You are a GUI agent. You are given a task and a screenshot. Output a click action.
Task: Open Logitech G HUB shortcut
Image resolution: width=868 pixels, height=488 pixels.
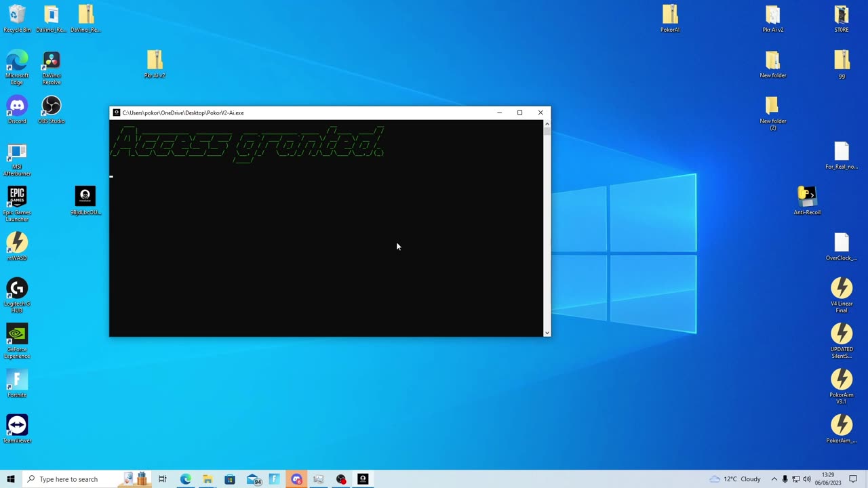[17, 296]
